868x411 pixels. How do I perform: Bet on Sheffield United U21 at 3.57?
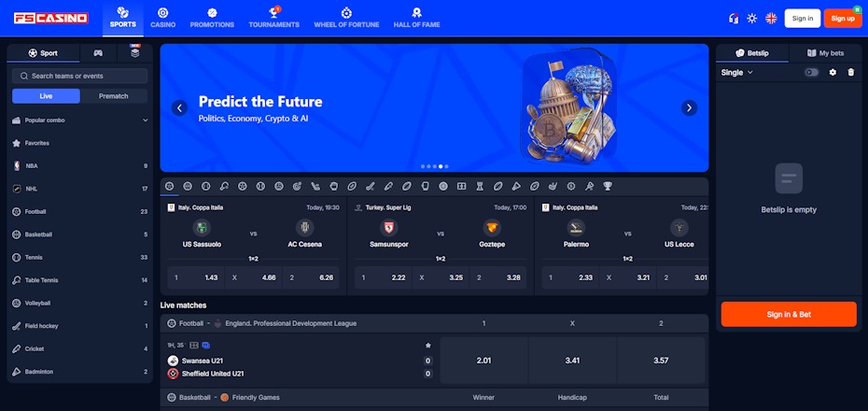[661, 360]
